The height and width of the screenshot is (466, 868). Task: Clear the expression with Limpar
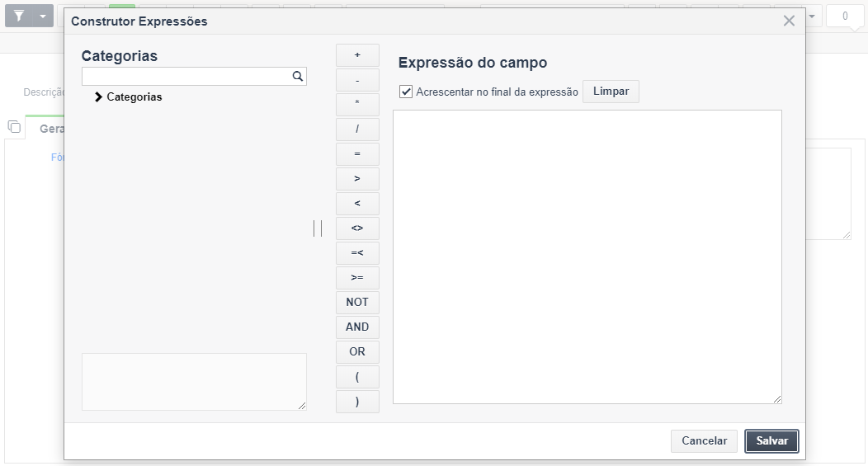click(x=611, y=92)
